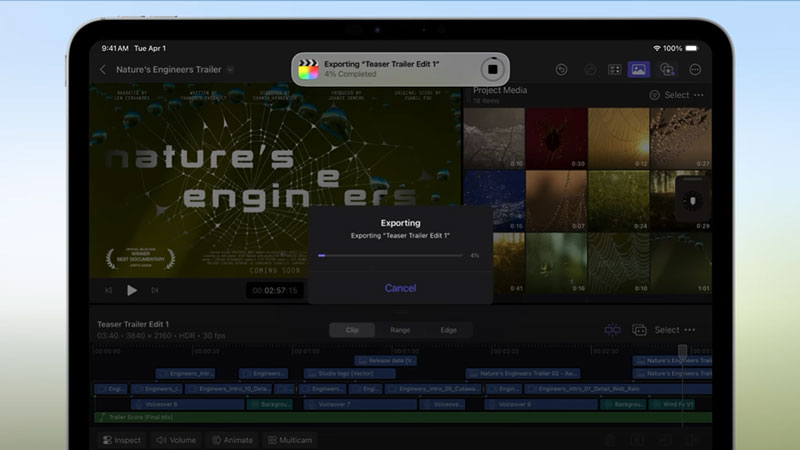
Task: Tap the jog wheel control on right edge
Action: pos(693,201)
